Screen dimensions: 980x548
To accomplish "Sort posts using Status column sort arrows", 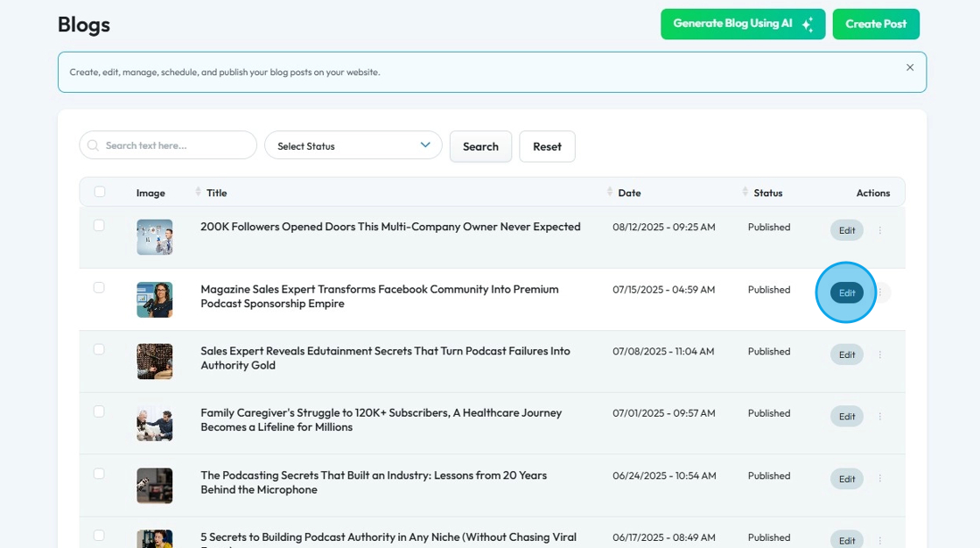I will click(x=745, y=192).
